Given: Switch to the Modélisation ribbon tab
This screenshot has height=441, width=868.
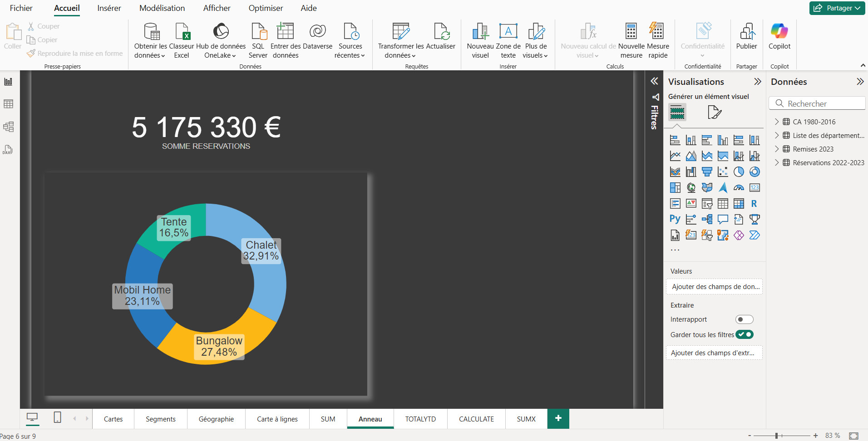Looking at the screenshot, I should (162, 8).
